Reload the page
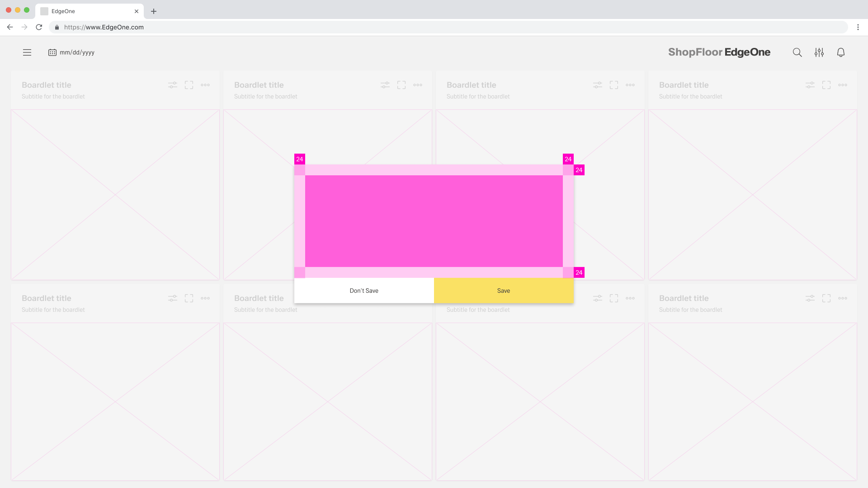Image resolution: width=868 pixels, height=488 pixels. coord(39,27)
